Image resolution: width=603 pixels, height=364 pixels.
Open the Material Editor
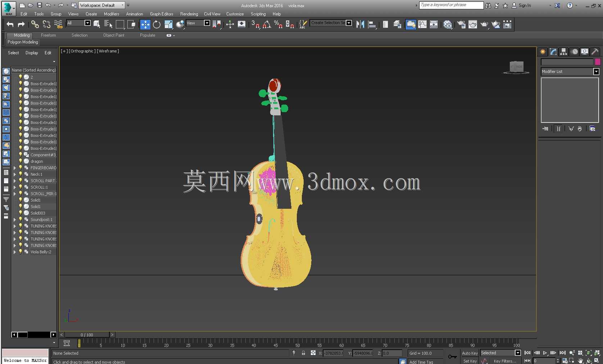click(448, 24)
